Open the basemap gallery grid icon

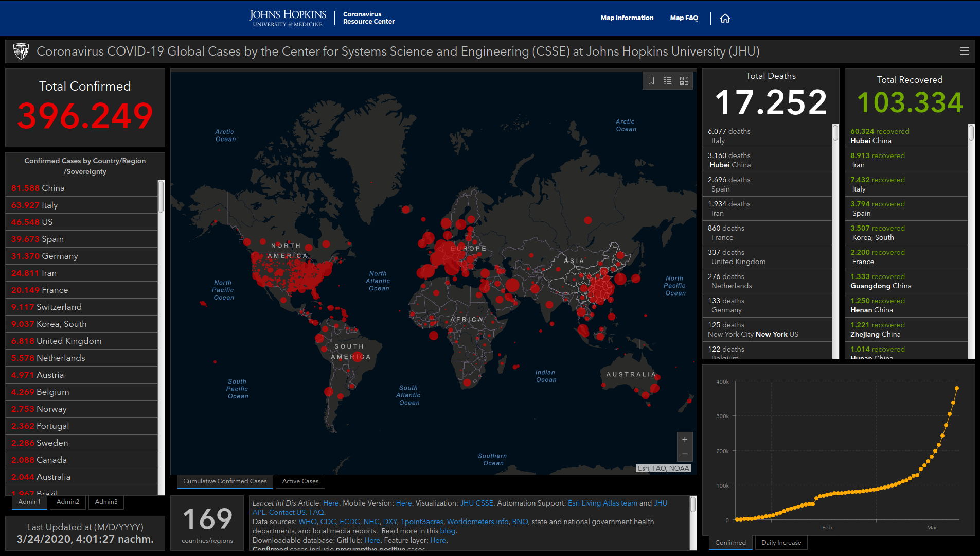pos(684,81)
